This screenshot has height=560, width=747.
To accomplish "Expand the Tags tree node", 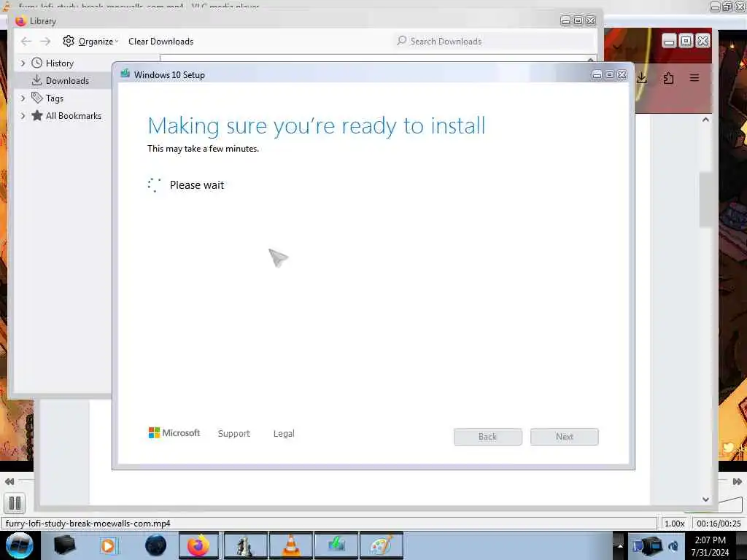I will (x=23, y=98).
